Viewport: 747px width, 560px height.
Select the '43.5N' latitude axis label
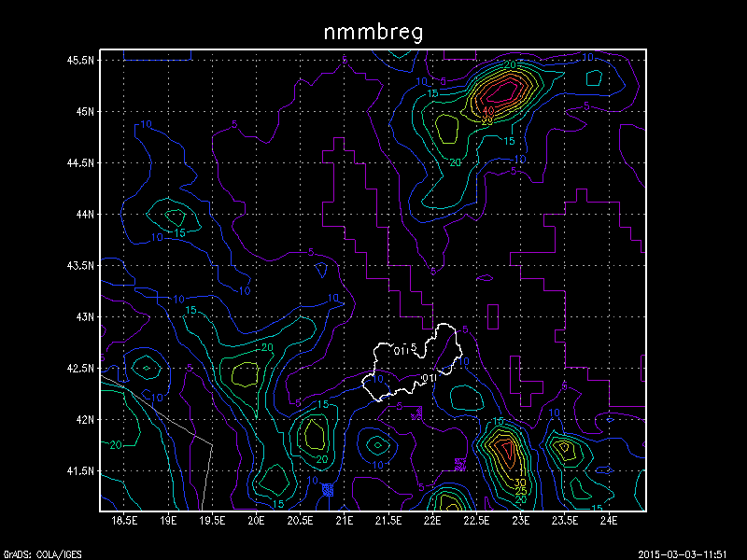pyautogui.click(x=80, y=265)
